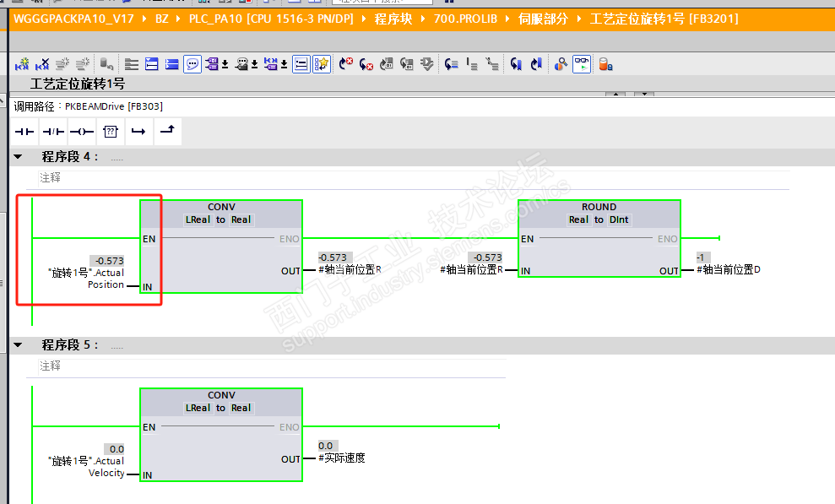Click DInt type selector in ROUND box
This screenshot has height=504, width=835.
click(x=619, y=219)
